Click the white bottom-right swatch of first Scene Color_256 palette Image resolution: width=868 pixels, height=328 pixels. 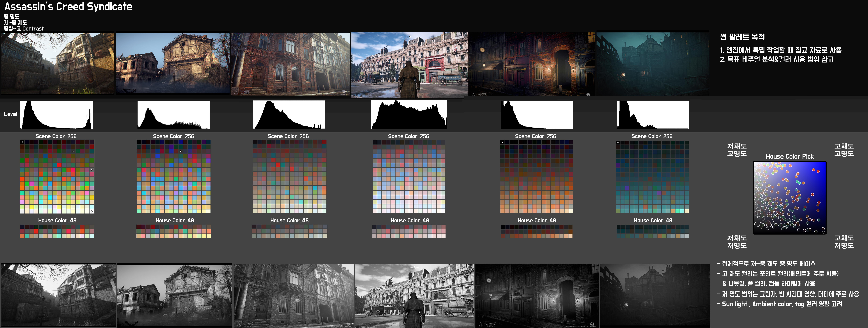[x=92, y=211]
